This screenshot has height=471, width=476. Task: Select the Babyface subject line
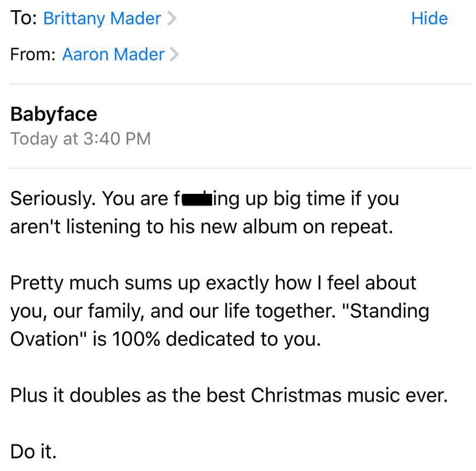pos(54,114)
